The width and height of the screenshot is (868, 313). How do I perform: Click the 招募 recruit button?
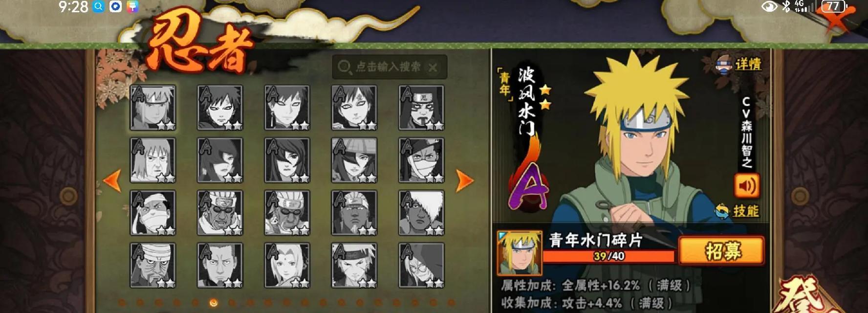click(x=721, y=251)
